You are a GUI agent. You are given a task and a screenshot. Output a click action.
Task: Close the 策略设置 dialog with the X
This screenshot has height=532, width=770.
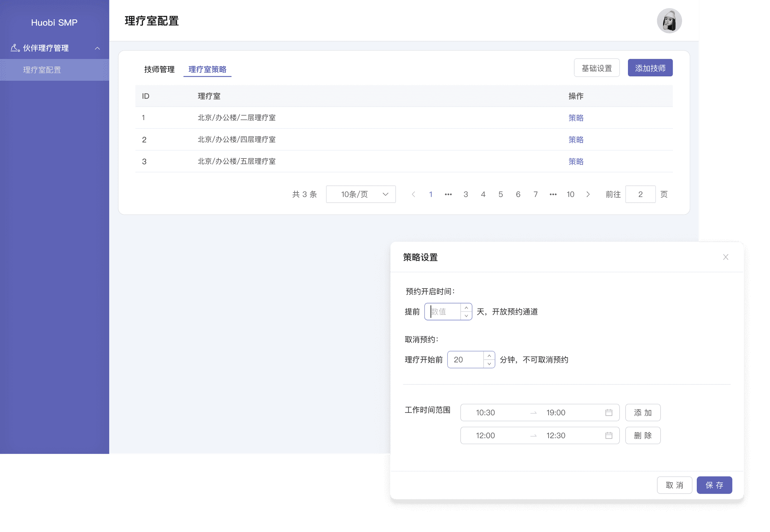point(726,257)
